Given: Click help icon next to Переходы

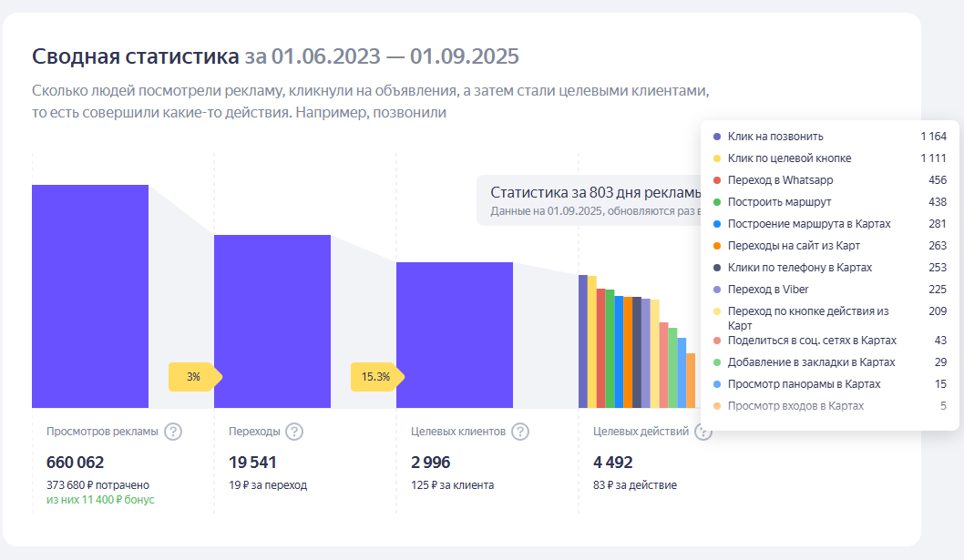Looking at the screenshot, I should pos(294,432).
